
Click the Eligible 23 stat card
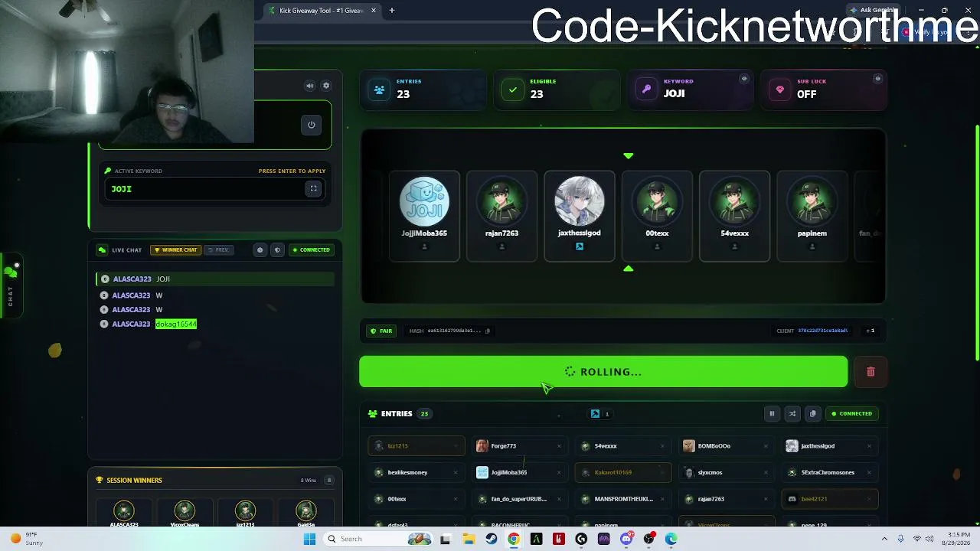point(557,90)
